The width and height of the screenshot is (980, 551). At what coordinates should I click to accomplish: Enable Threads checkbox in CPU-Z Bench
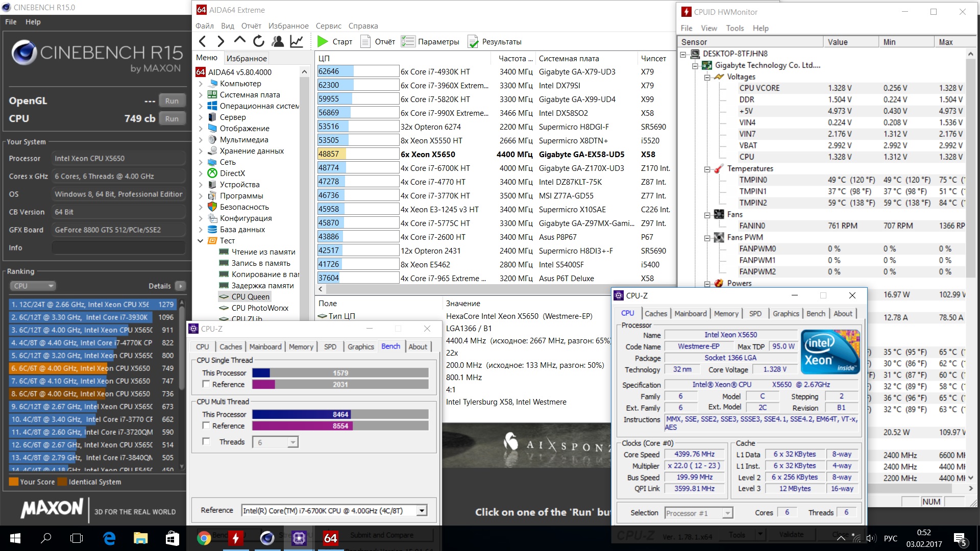coord(206,441)
